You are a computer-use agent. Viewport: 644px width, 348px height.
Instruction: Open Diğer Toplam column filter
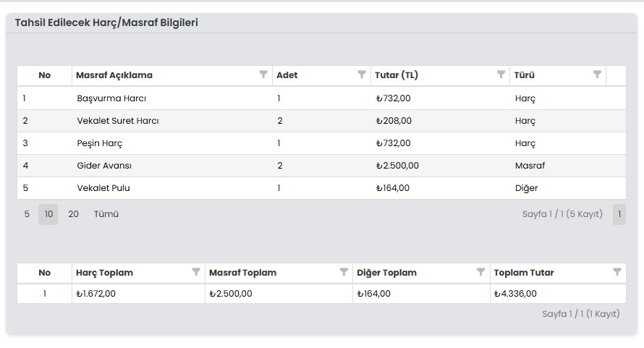[480, 272]
